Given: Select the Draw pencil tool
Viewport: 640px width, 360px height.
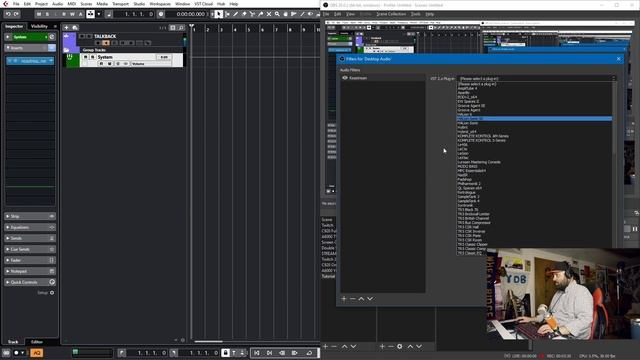Looking at the screenshot, I should pyautogui.click(x=236, y=14).
